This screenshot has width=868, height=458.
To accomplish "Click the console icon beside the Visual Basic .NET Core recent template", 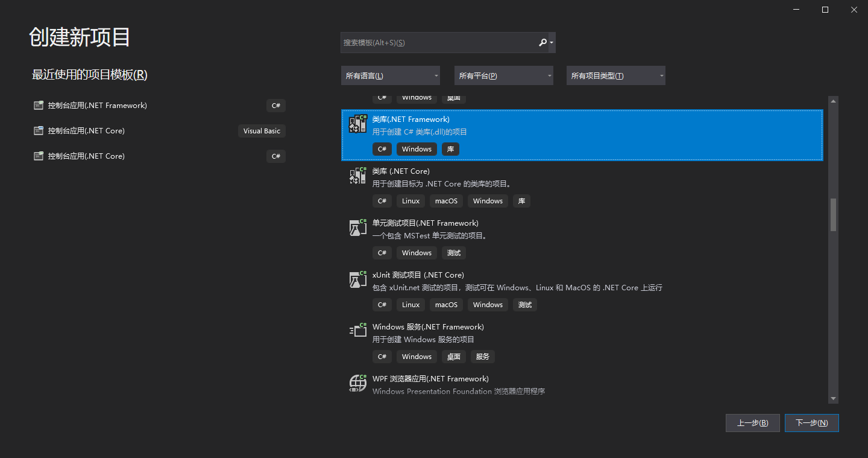I will (39, 131).
